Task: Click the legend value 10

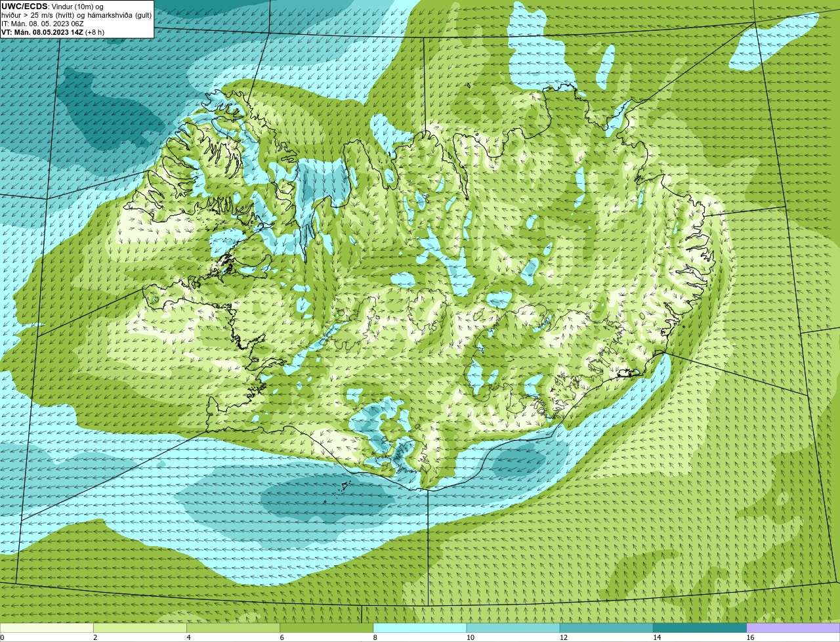Action: [470, 637]
